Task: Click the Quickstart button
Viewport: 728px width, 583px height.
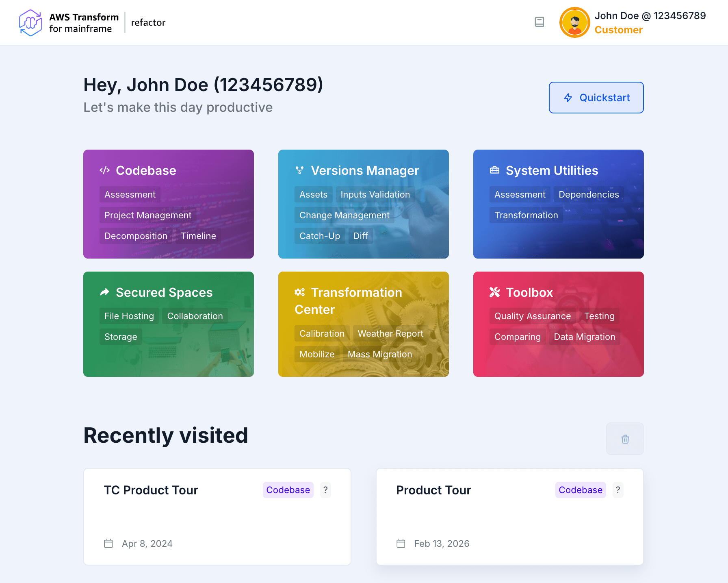Action: tap(596, 98)
